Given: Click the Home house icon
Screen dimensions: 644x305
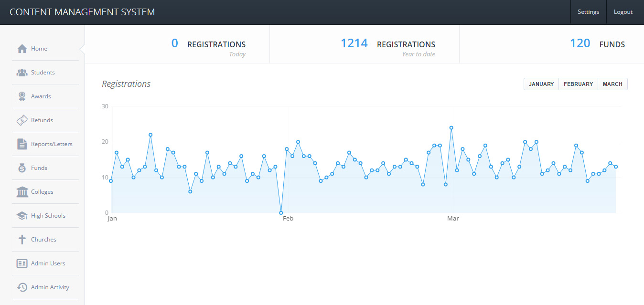Looking at the screenshot, I should (x=22, y=49).
